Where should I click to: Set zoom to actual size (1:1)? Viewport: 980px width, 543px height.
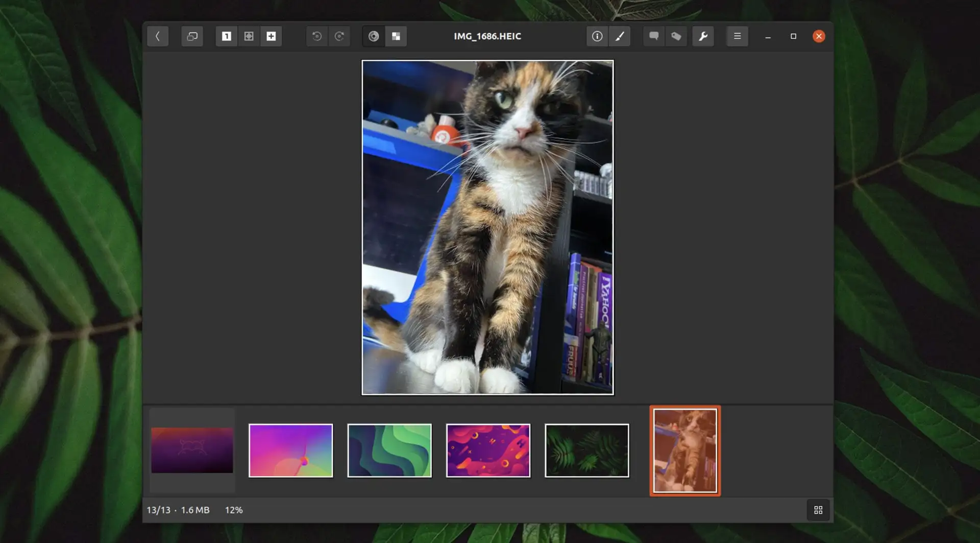coord(226,36)
